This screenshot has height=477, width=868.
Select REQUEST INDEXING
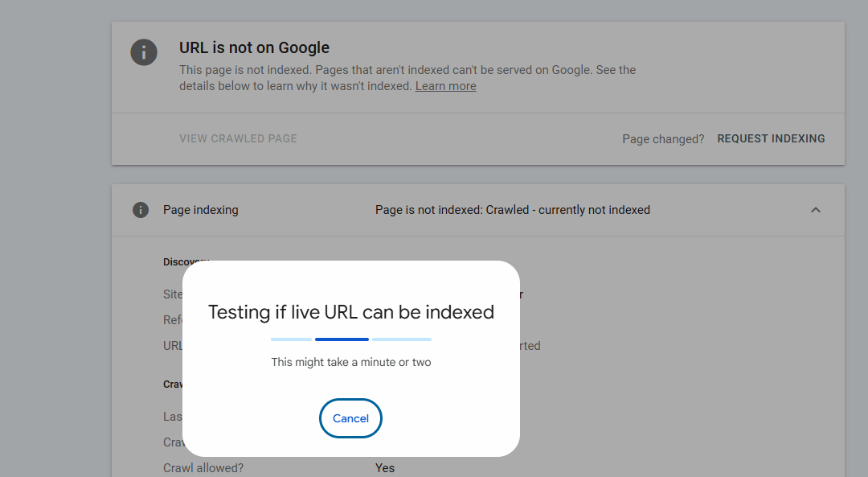click(771, 138)
